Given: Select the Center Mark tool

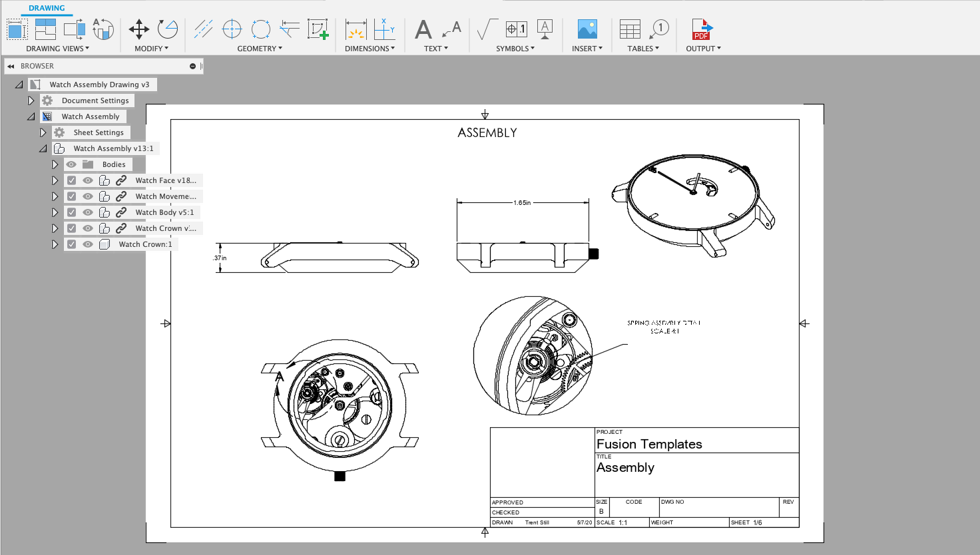Looking at the screenshot, I should [x=232, y=29].
